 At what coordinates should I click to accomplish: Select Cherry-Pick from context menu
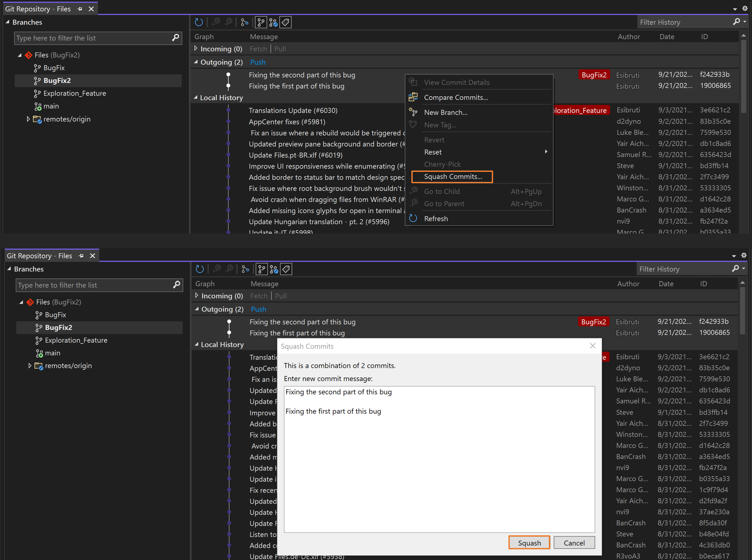(x=443, y=164)
